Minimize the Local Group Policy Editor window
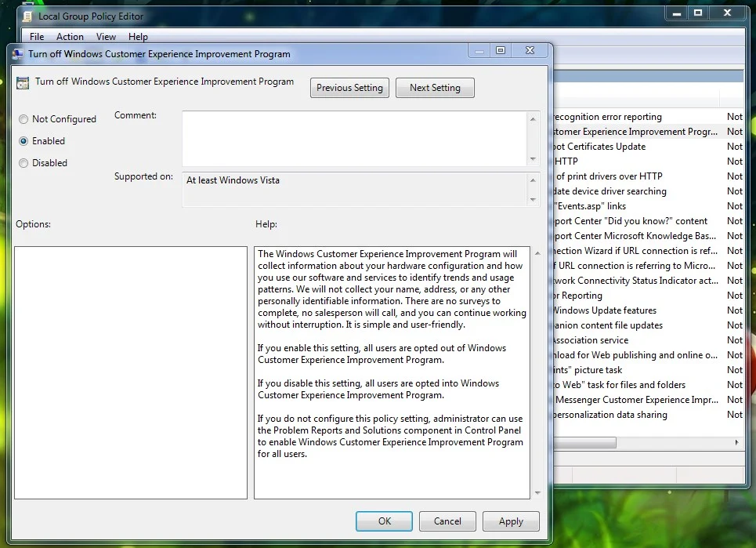 pos(677,13)
